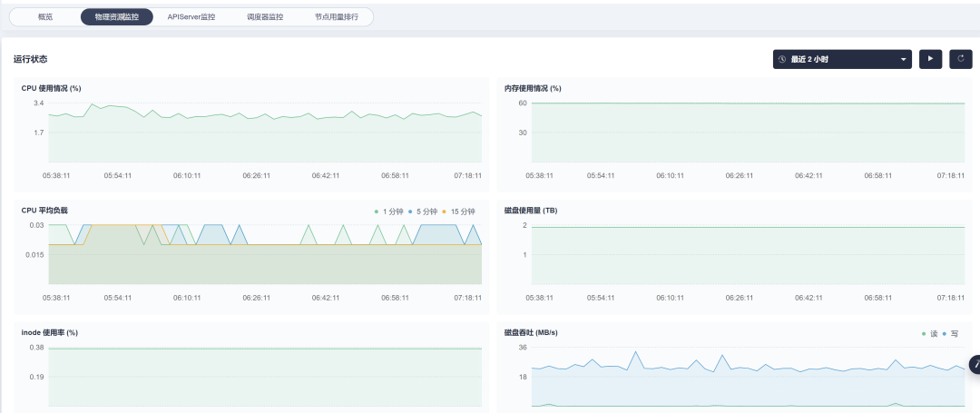Toggle the 写 legend in disk throughput

tap(950, 334)
